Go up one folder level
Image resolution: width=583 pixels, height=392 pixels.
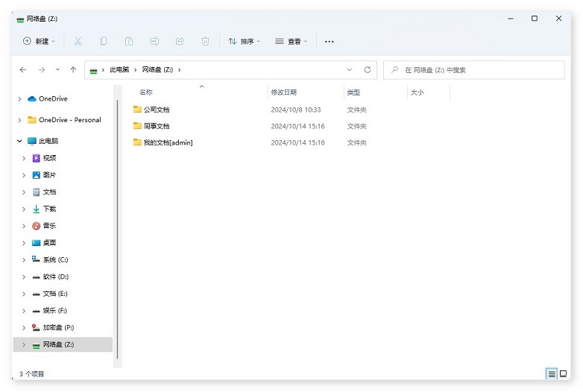tap(73, 70)
